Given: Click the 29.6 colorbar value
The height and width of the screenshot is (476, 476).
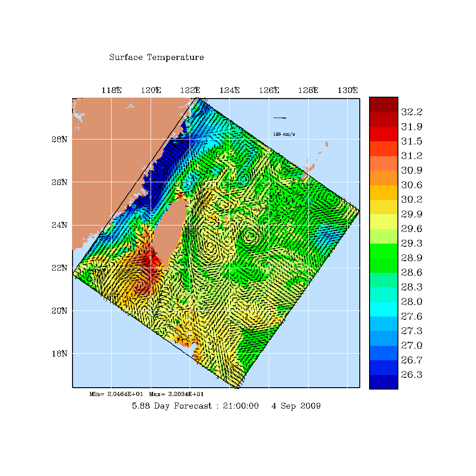Looking at the screenshot, I should [x=411, y=229].
